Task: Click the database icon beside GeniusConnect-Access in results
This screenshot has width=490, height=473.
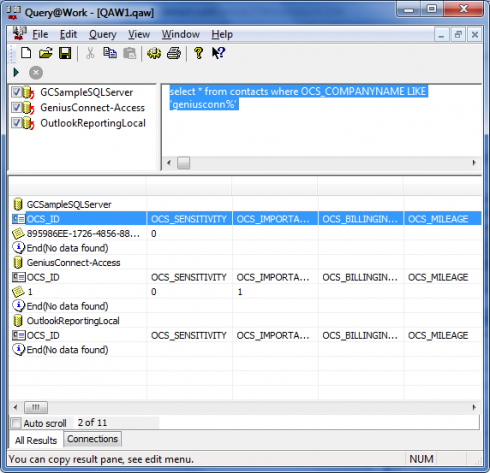Action: [18, 262]
